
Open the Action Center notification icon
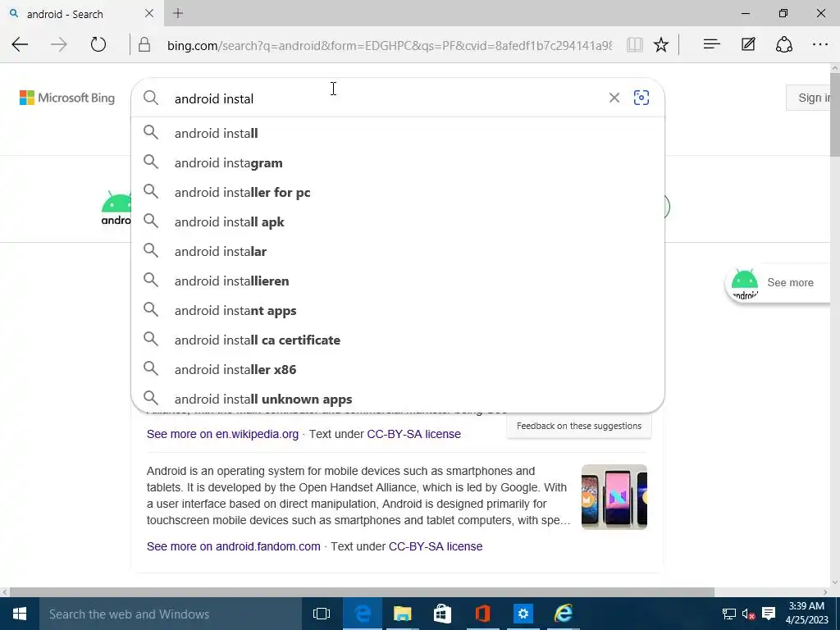click(x=769, y=614)
